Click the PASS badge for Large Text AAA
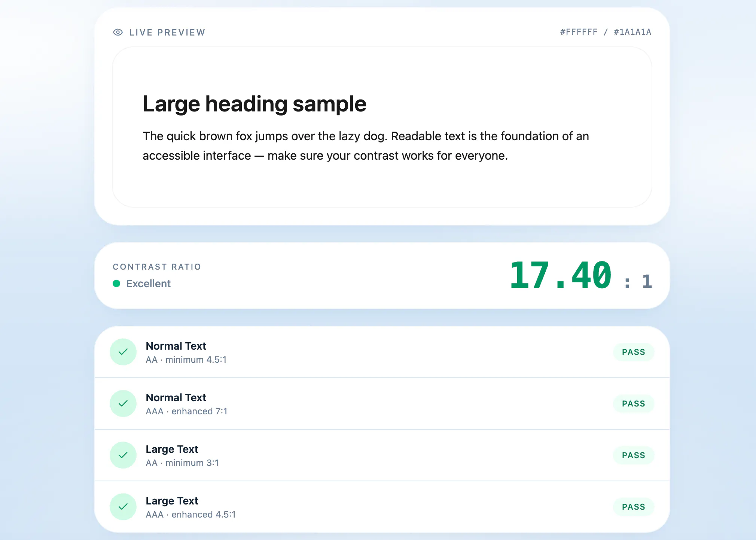This screenshot has width=756, height=540. (x=634, y=507)
